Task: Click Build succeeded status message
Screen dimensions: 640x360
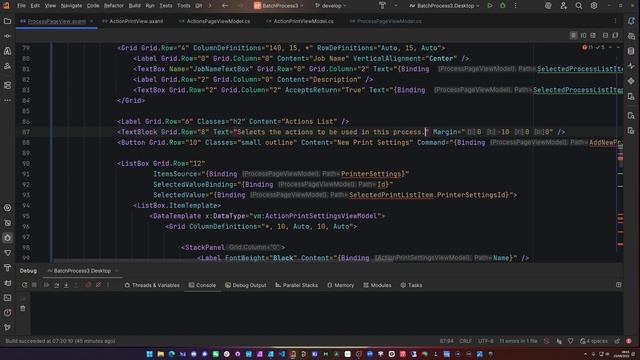Action: [x=60, y=341]
